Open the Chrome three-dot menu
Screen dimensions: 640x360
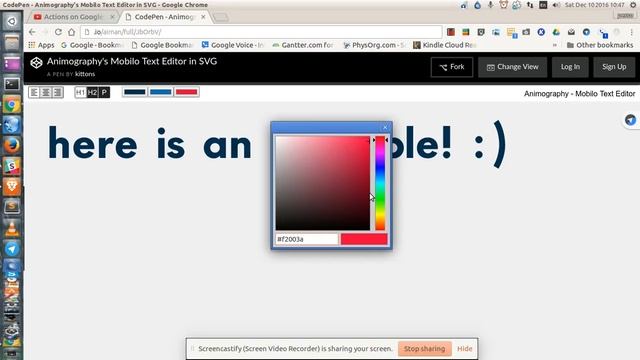coord(631,32)
